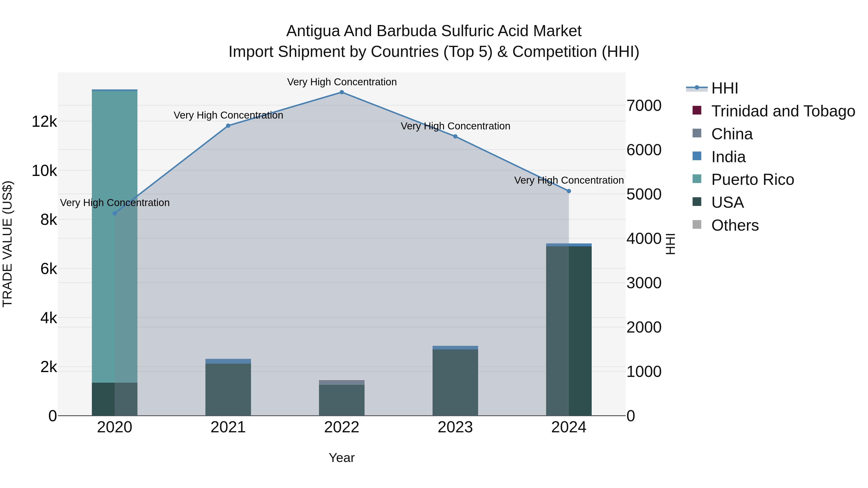The image size is (868, 488).
Task: Click the 12k left axis tick
Action: 44,122
